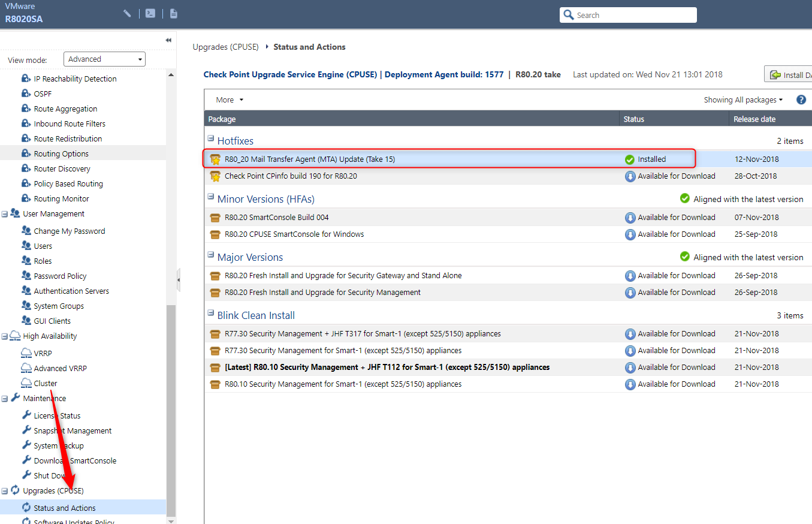The width and height of the screenshot is (812, 524).
Task: Click package icon for CPUSE SmartConsole for Windows
Action: (x=215, y=234)
